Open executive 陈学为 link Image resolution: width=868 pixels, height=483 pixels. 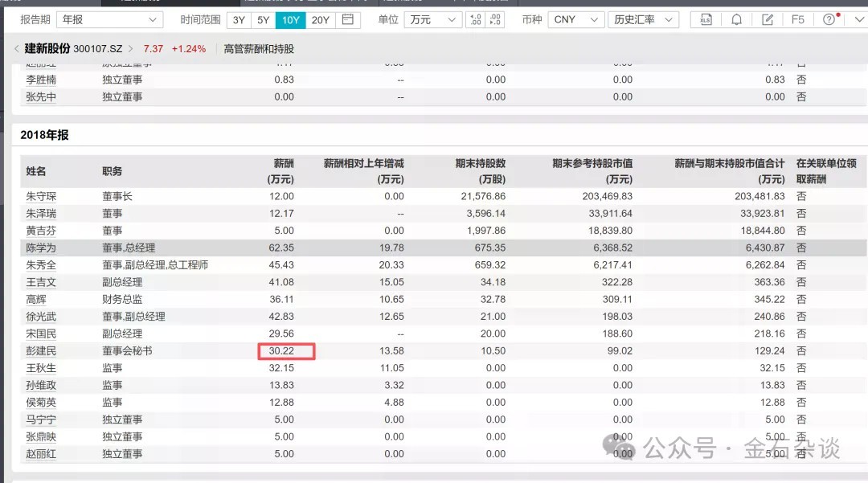(41, 248)
